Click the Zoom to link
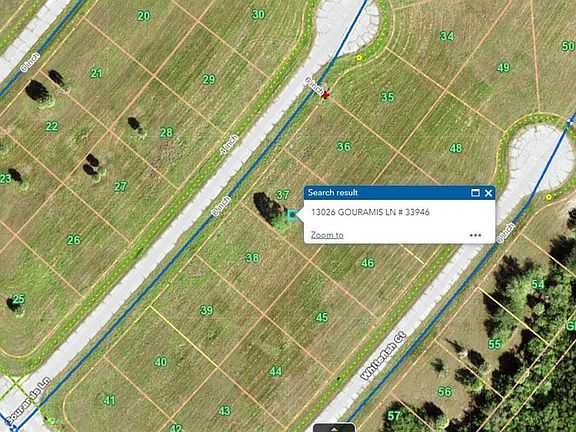Viewport: 576px width, 432px height. (x=327, y=235)
